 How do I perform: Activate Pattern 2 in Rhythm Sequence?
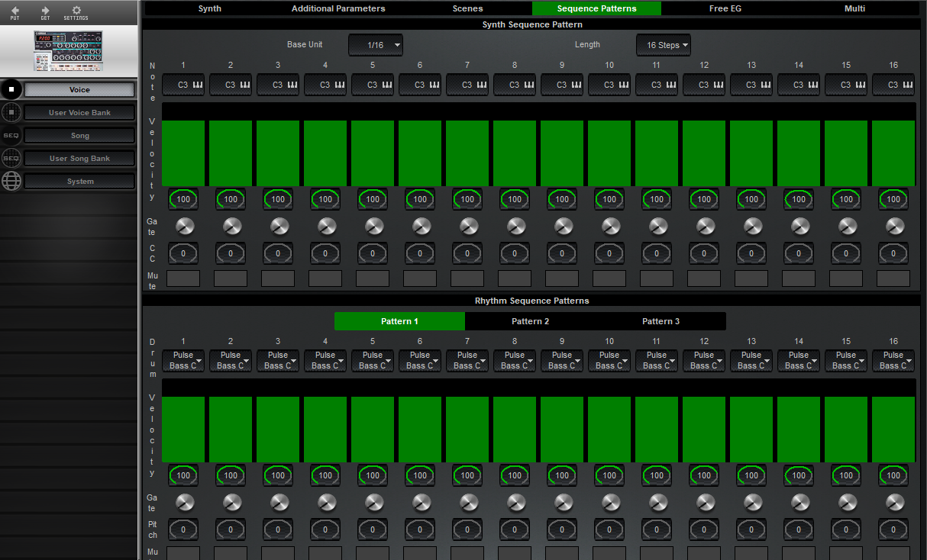click(531, 321)
